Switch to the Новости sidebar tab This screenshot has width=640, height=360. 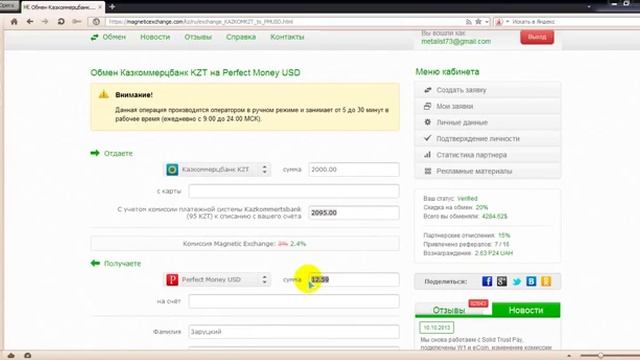click(x=526, y=310)
